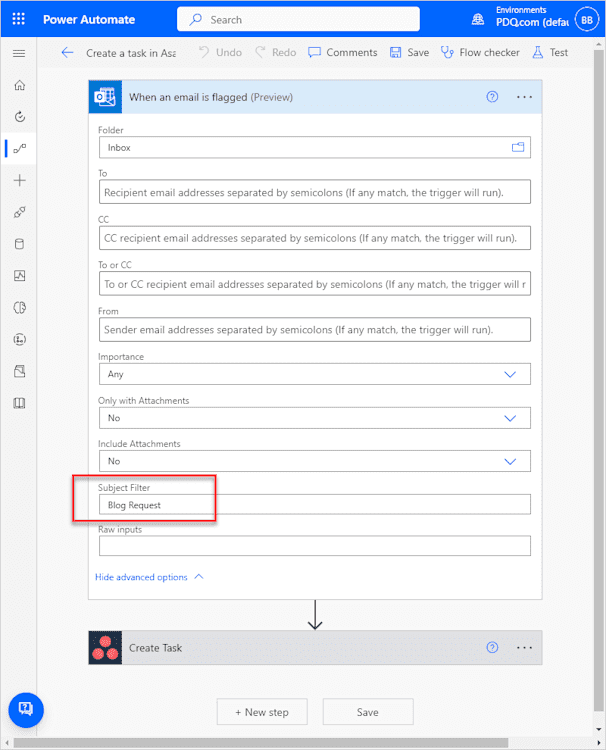Click Save in the top toolbar

[x=409, y=53]
